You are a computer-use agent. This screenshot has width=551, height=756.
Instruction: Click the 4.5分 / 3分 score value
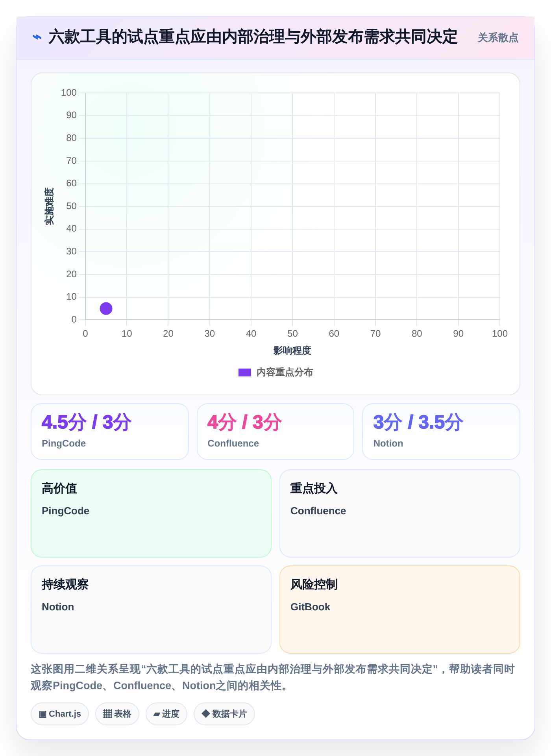[87, 422]
